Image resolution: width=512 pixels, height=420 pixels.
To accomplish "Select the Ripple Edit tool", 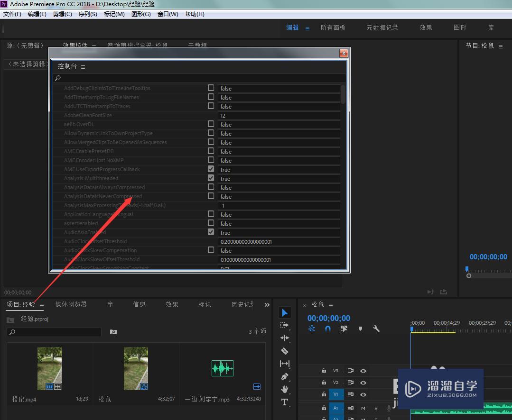I will [x=284, y=338].
